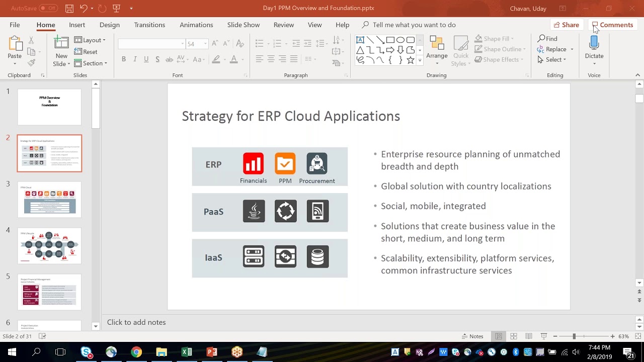Screen dimensions: 644x362
Task: Open the Section dropdown
Action: pos(91,63)
